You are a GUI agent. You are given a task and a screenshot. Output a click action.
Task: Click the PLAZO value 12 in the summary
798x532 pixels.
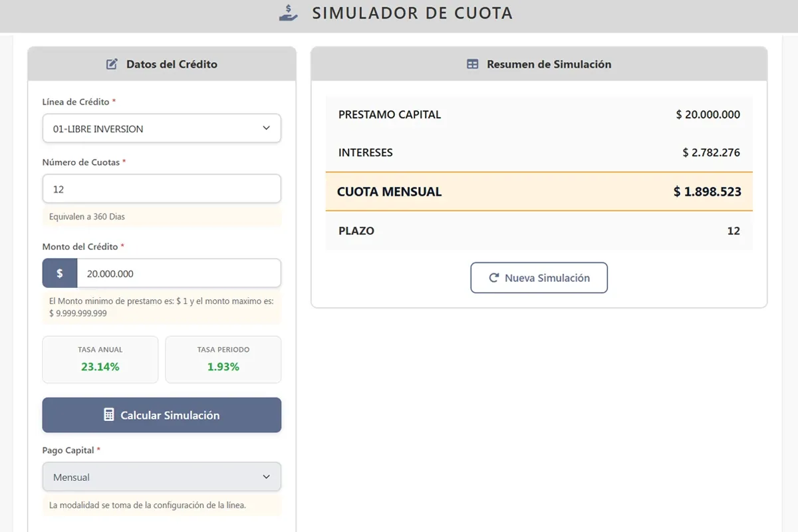click(x=733, y=231)
